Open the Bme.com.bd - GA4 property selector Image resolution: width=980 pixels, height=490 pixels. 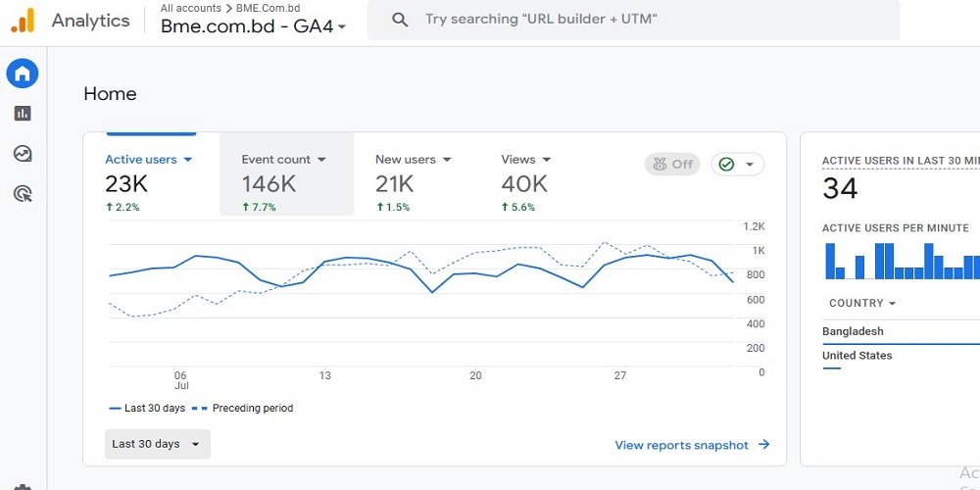254,26
